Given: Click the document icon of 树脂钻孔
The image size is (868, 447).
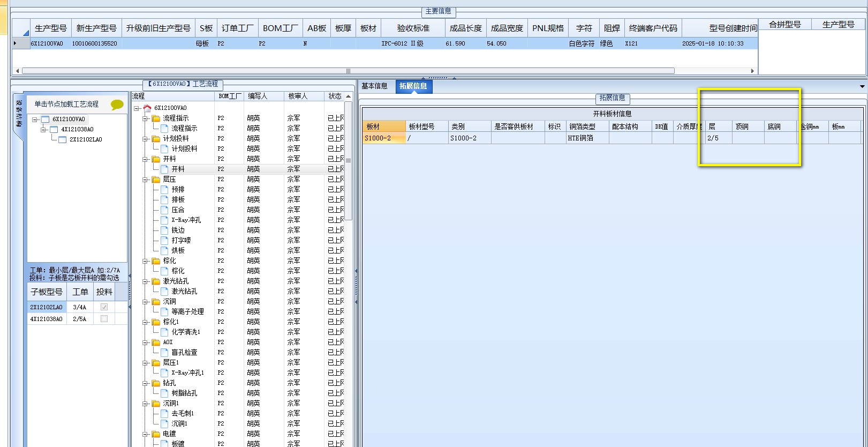Looking at the screenshot, I should click(164, 393).
